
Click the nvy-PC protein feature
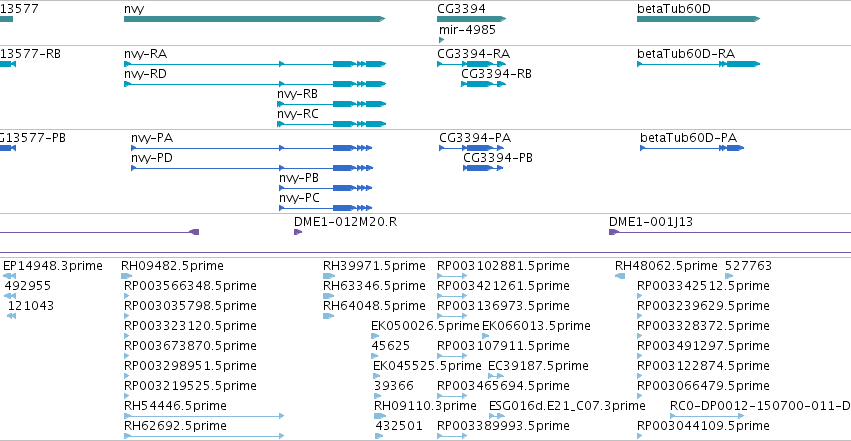click(x=326, y=208)
